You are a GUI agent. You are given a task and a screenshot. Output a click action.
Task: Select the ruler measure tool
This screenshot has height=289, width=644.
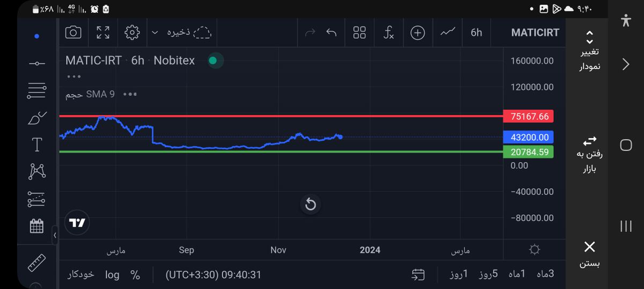(36, 262)
